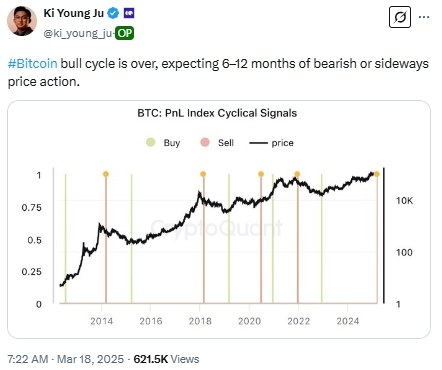Click the green OP badge
This screenshot has height=370, width=442.
124,33
